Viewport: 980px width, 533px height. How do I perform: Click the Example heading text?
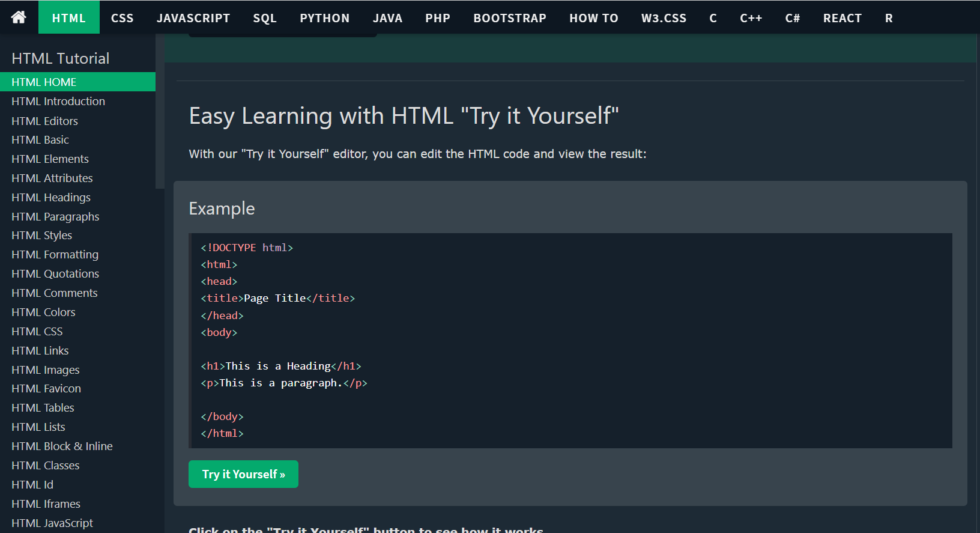(x=222, y=209)
